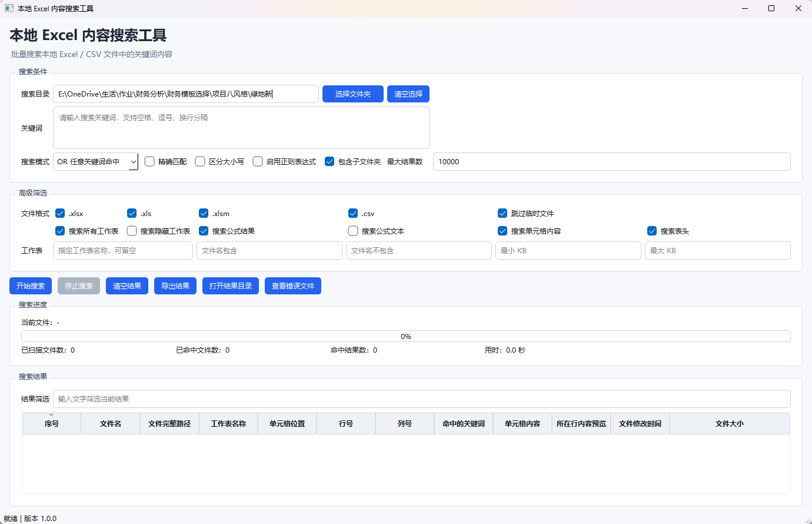Click the search progress bar

tap(406, 336)
